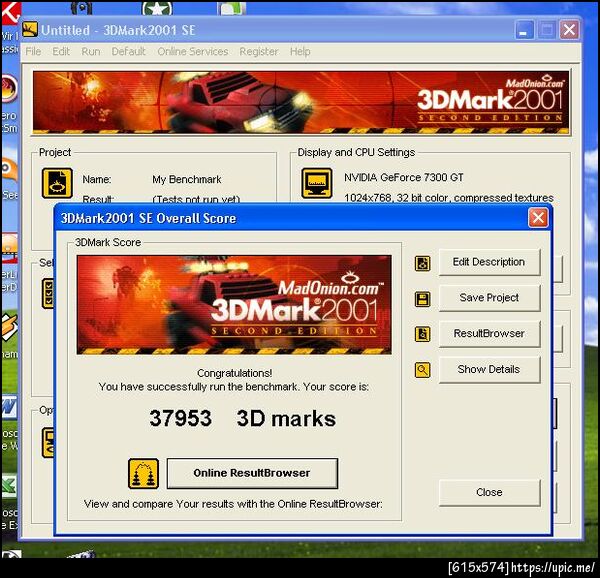Click the Online ResultBrowser trees icon

click(143, 474)
